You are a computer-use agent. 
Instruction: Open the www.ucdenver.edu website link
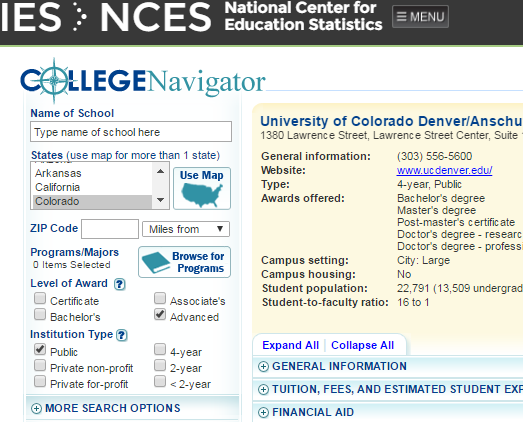[444, 170]
